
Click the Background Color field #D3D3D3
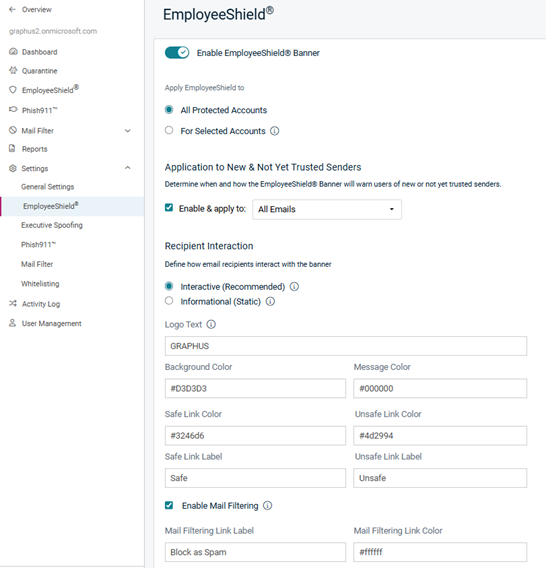click(x=255, y=388)
